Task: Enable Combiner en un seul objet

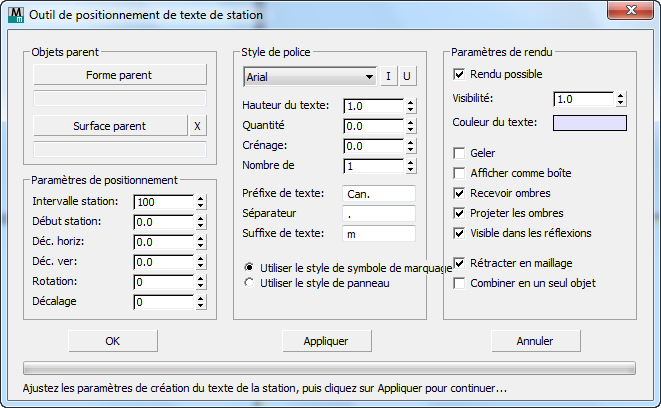Action: pos(460,283)
